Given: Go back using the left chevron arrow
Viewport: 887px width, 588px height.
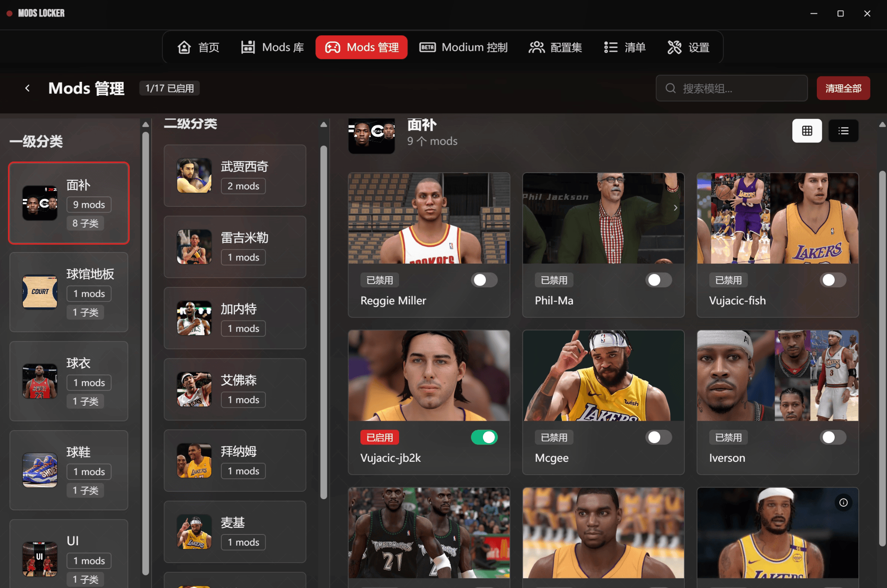Looking at the screenshot, I should (27, 88).
